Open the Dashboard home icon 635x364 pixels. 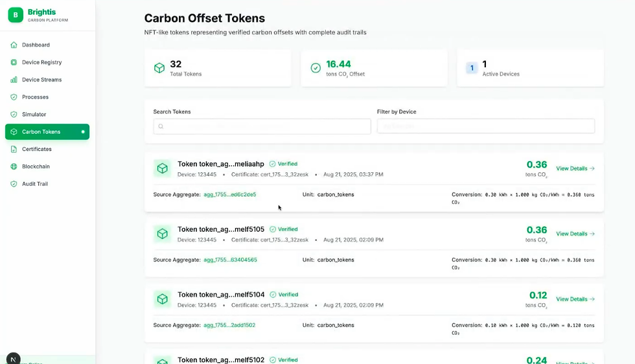coord(14,45)
